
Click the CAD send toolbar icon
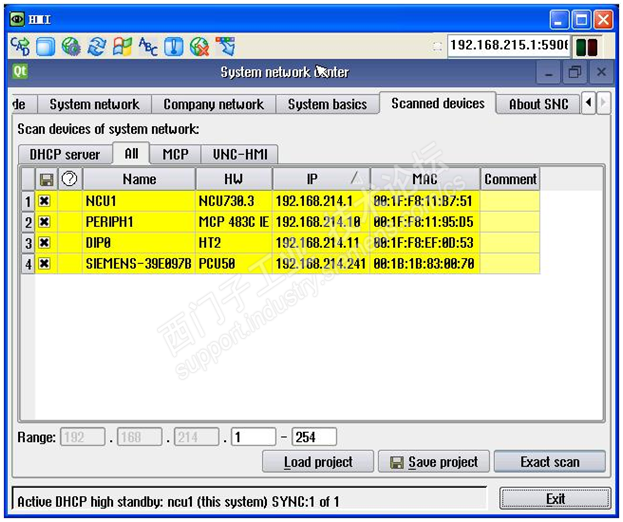pos(20,46)
